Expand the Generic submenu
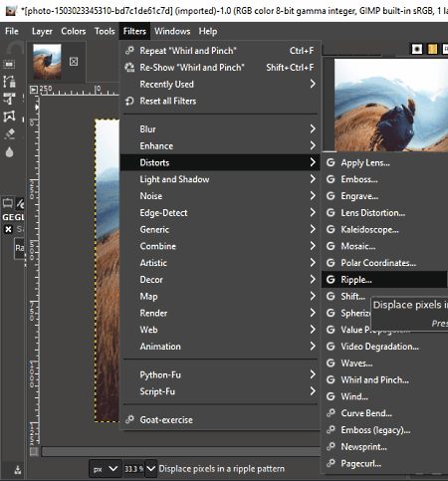 click(x=220, y=229)
